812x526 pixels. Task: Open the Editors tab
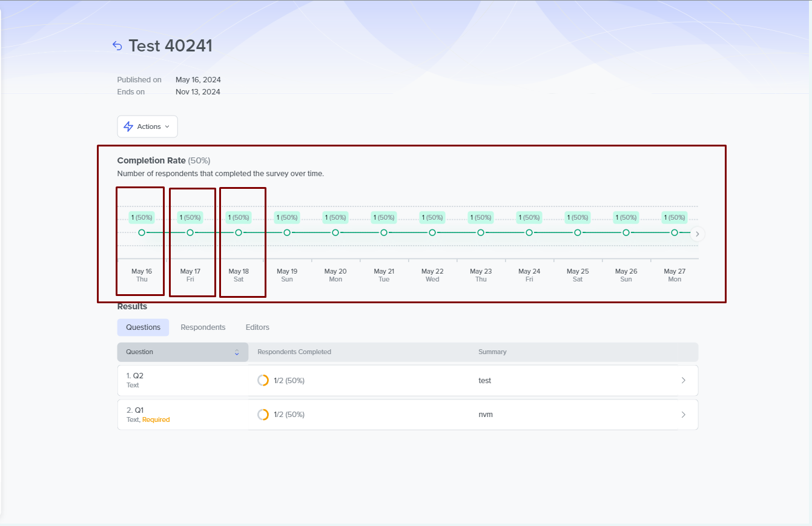[x=257, y=327]
